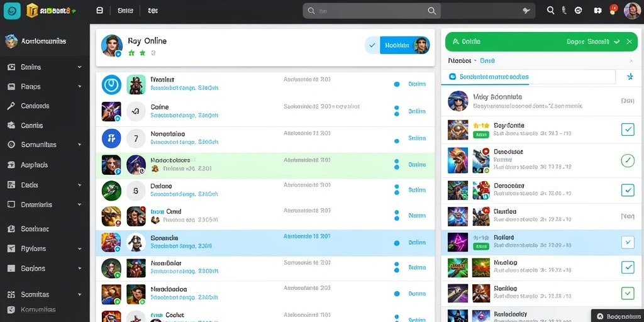The image size is (644, 322).
Task: Toggle the Sopifonite checkbox
Action: 628,130
